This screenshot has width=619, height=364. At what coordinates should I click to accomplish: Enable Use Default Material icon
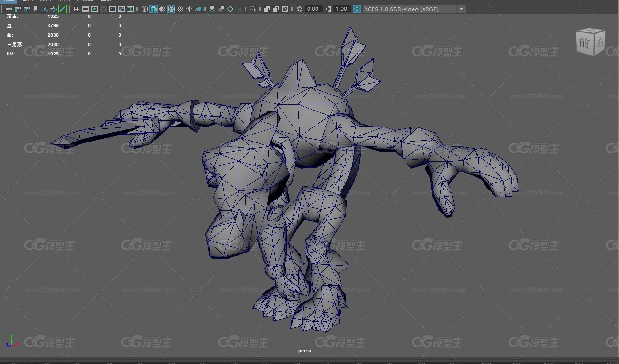(x=162, y=9)
